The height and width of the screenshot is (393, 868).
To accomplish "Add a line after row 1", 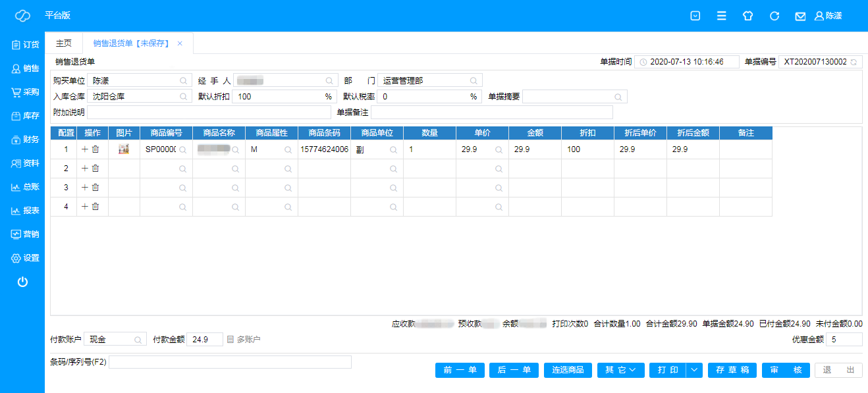I will [x=84, y=149].
